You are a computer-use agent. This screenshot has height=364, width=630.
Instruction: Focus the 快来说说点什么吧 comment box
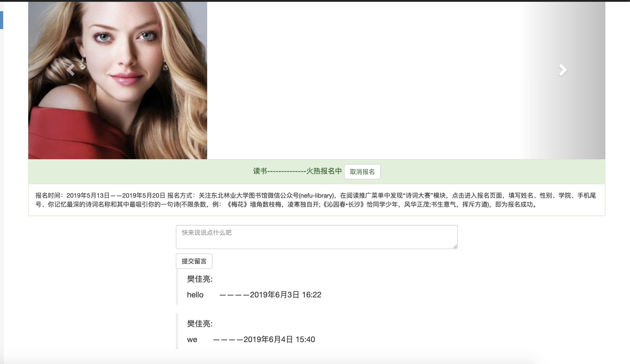click(316, 237)
